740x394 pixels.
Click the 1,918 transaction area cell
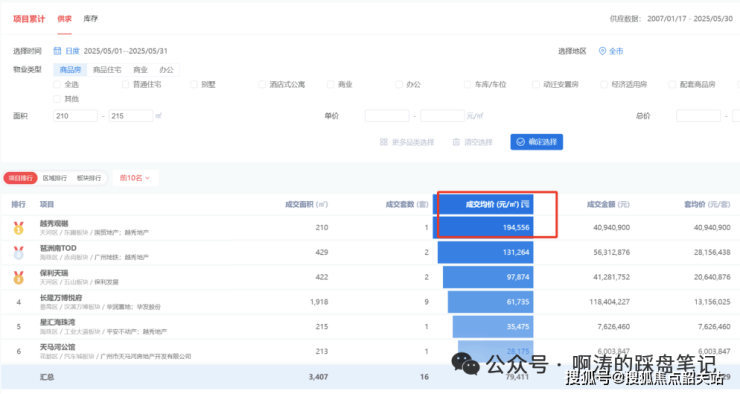pyautogui.click(x=319, y=302)
